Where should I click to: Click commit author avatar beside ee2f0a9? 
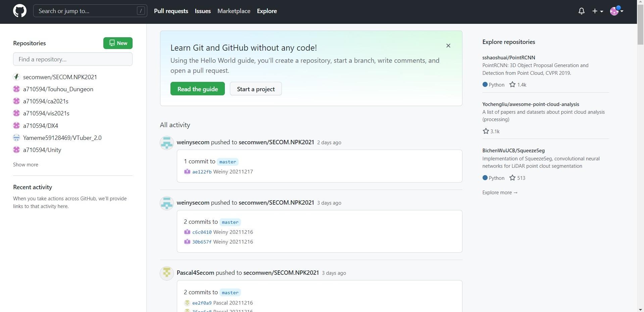pyautogui.click(x=187, y=303)
